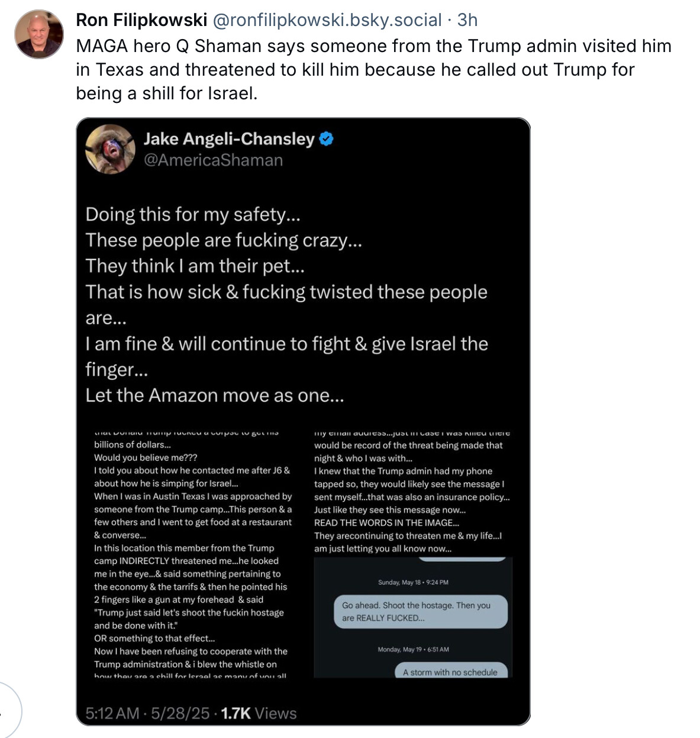Click the partial circle button at bottom left
Viewport: 700px width, 738px height.
tap(8, 710)
